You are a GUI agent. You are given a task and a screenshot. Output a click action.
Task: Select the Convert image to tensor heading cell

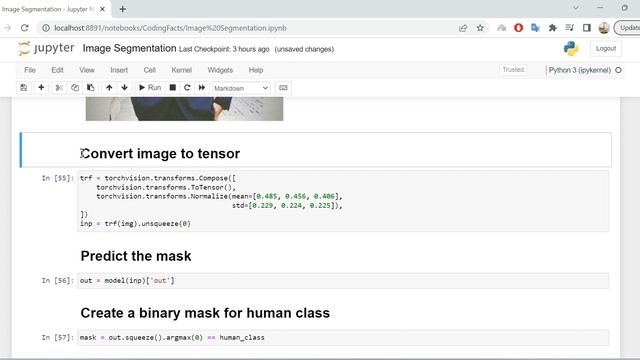point(316,150)
